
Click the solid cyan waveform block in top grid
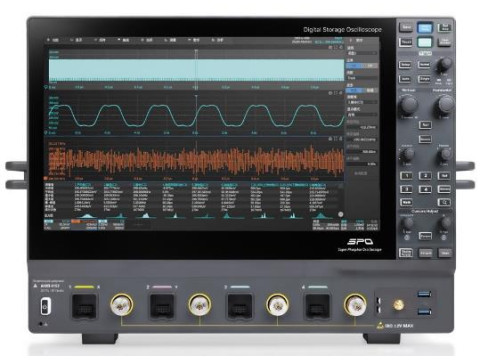[197, 69]
